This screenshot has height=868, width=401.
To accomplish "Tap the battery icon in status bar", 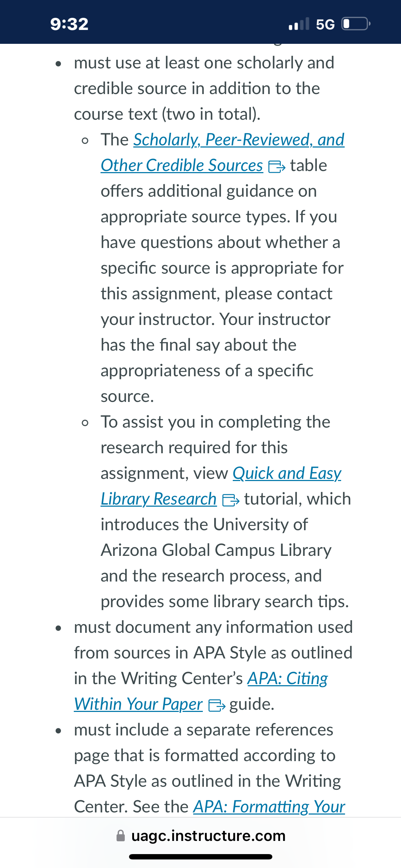I will pos(356,24).
